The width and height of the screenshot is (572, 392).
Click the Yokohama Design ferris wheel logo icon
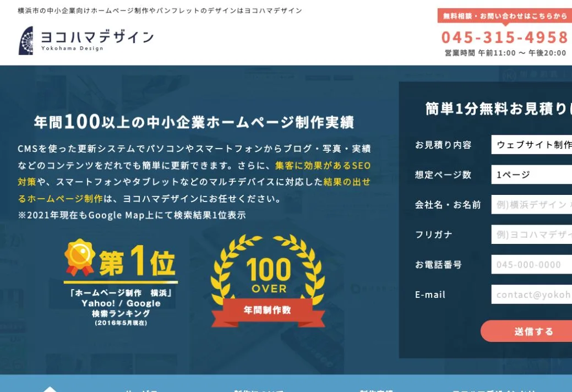[x=26, y=41]
